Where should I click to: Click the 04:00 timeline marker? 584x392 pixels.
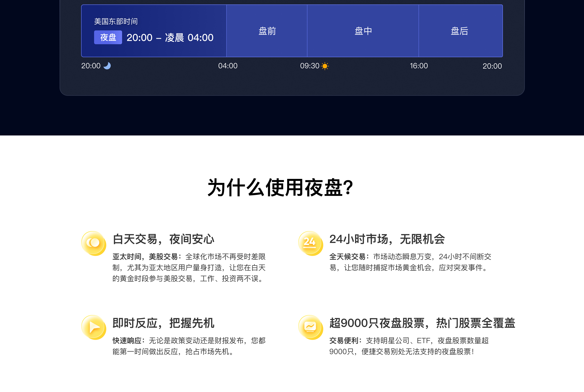click(228, 66)
